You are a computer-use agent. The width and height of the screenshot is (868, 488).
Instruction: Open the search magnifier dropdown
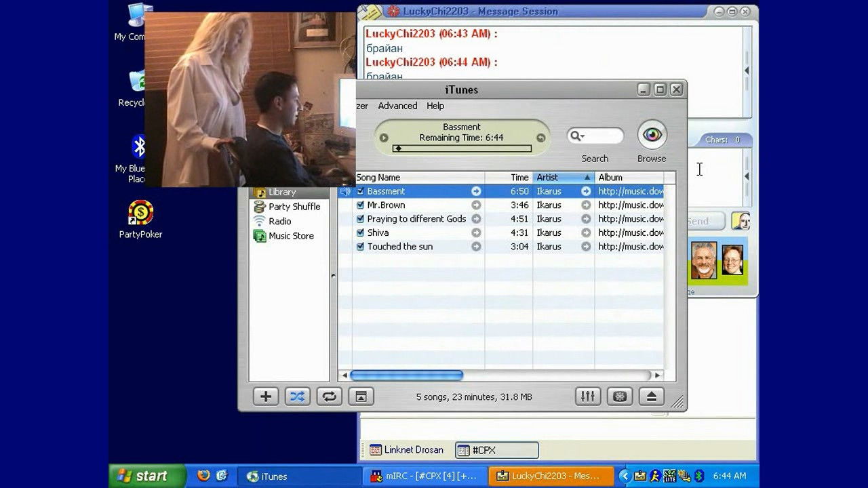coord(577,136)
